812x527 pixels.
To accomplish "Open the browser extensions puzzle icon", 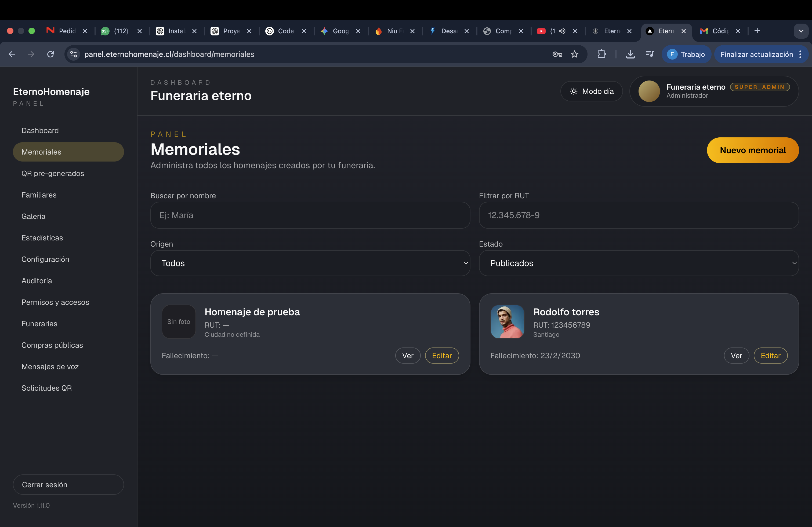I will 601,54.
